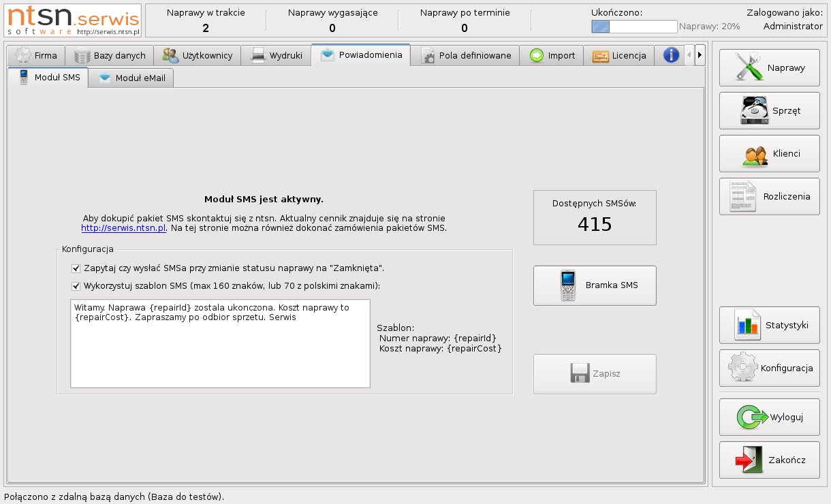The image size is (831, 504).
Task: Click the Konfiguracja gear button
Action: coord(769,368)
